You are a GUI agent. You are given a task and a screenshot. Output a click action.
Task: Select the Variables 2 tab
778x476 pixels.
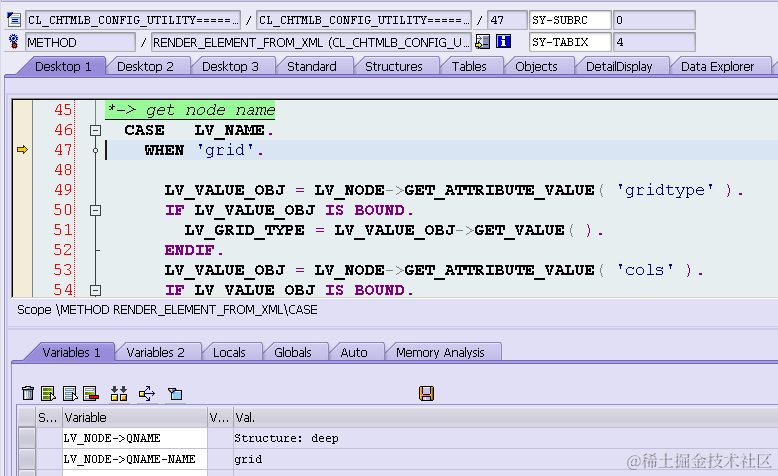point(155,352)
